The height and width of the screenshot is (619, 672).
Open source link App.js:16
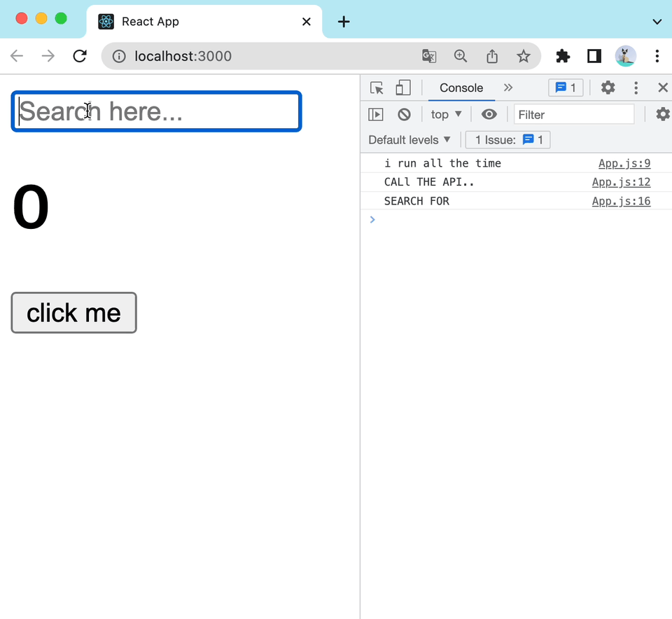[622, 201]
